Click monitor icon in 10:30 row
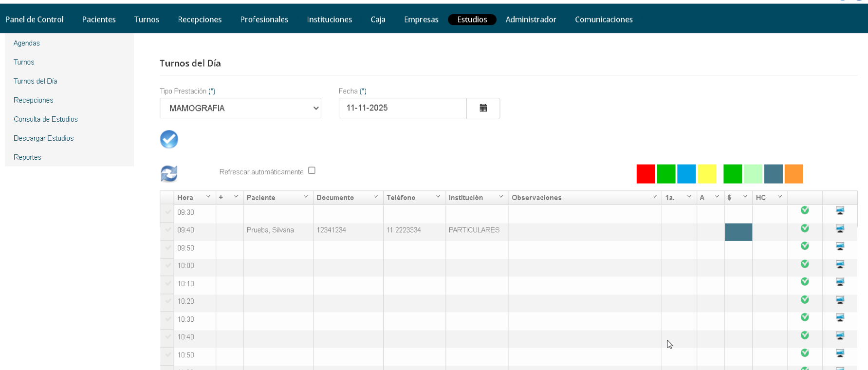This screenshot has height=370, width=868. point(840,318)
